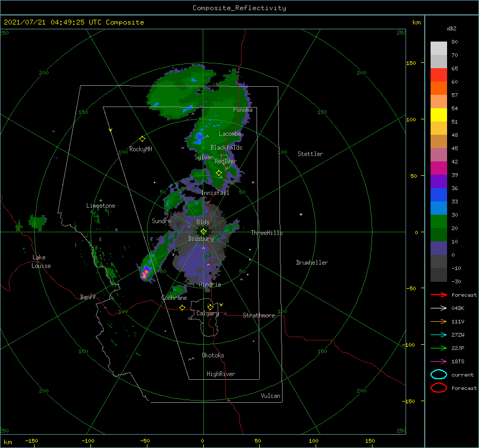Click the RockyMH label
This screenshot has width=479, height=448.
pos(141,149)
